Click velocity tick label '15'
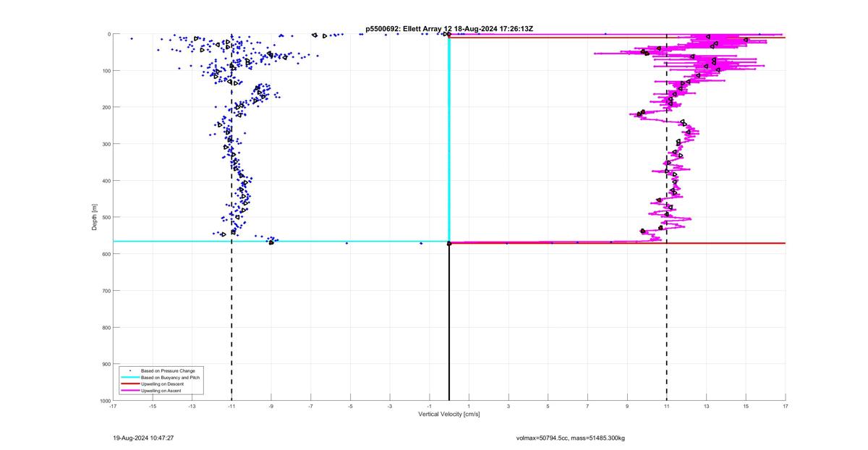 coord(746,407)
